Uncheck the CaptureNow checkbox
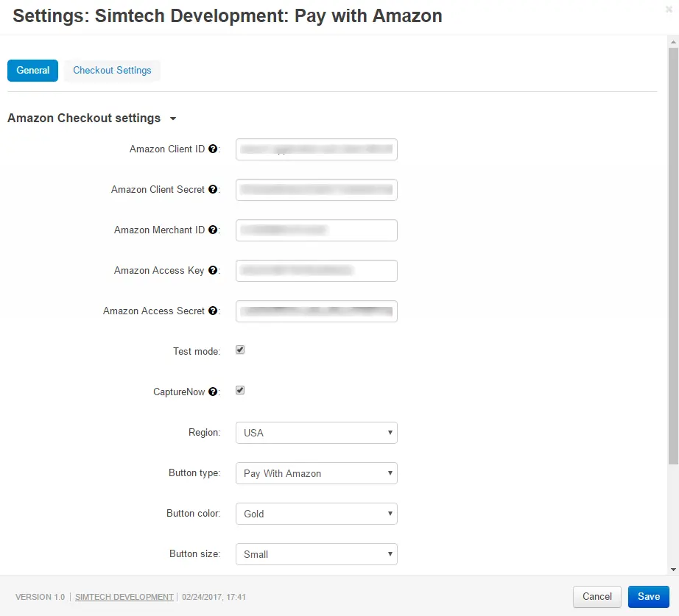 point(240,391)
